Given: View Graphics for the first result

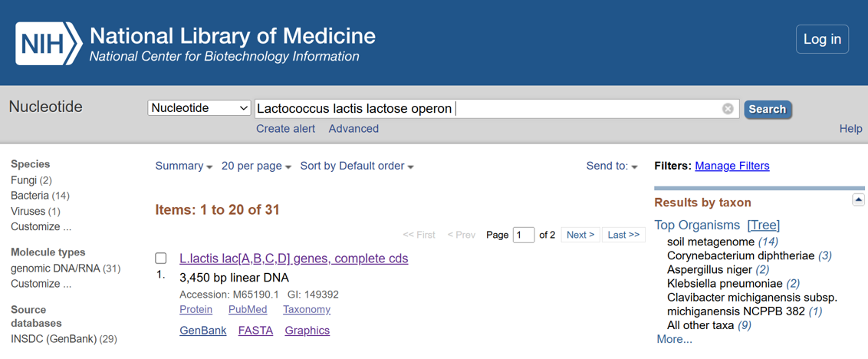Looking at the screenshot, I should click(x=307, y=331).
